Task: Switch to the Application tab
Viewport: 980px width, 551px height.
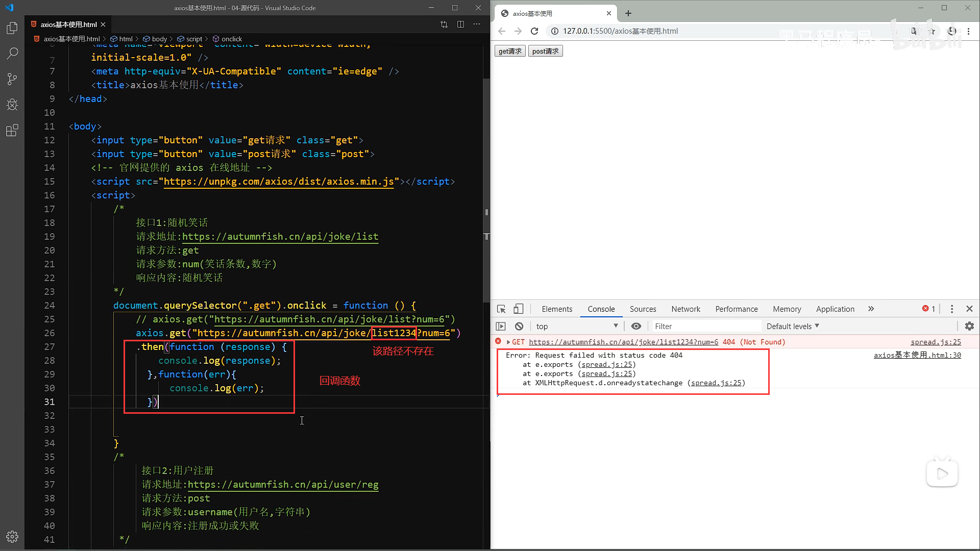Action: (x=835, y=309)
